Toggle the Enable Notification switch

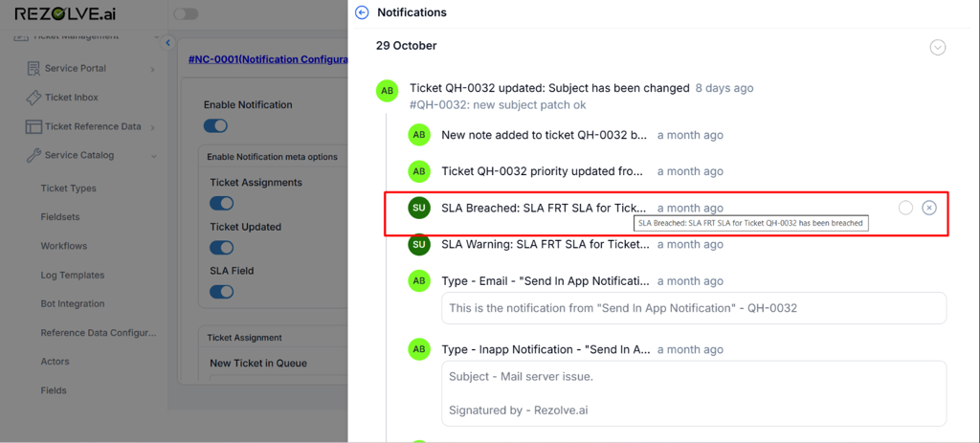(215, 125)
